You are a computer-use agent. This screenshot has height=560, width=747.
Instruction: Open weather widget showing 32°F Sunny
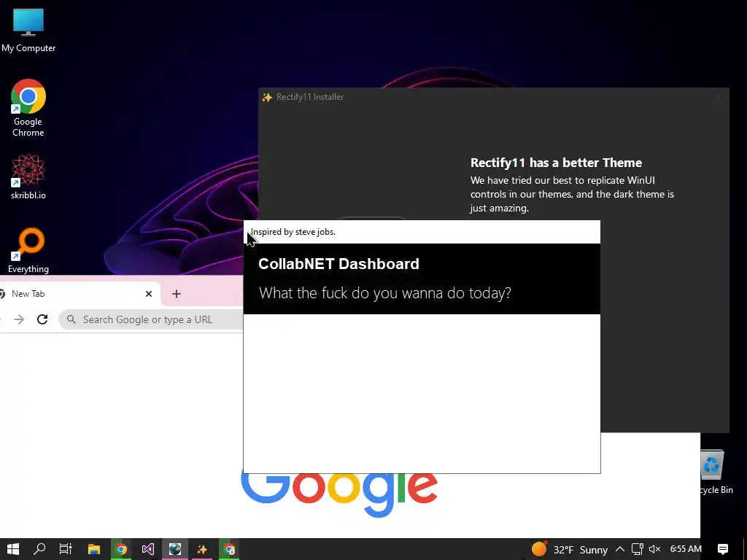(x=569, y=550)
